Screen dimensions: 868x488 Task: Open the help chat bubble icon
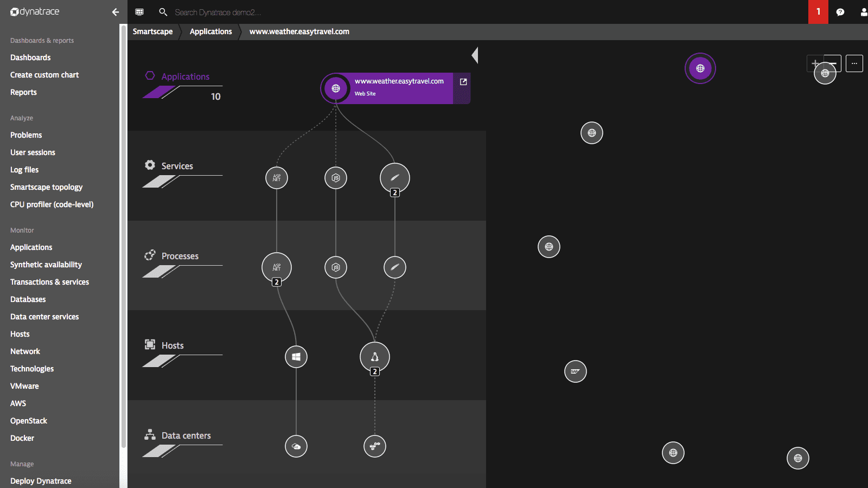[840, 12]
